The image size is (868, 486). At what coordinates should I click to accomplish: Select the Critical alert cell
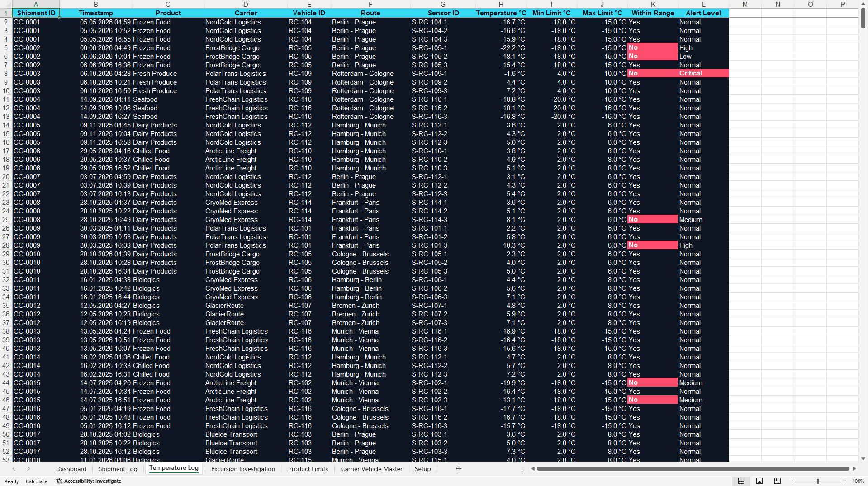click(703, 73)
